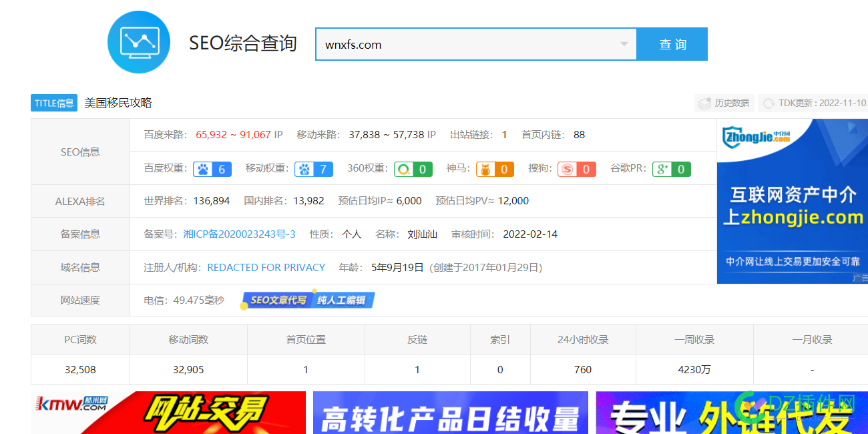Click the 查询 search button
This screenshot has width=868, height=434.
[672, 44]
